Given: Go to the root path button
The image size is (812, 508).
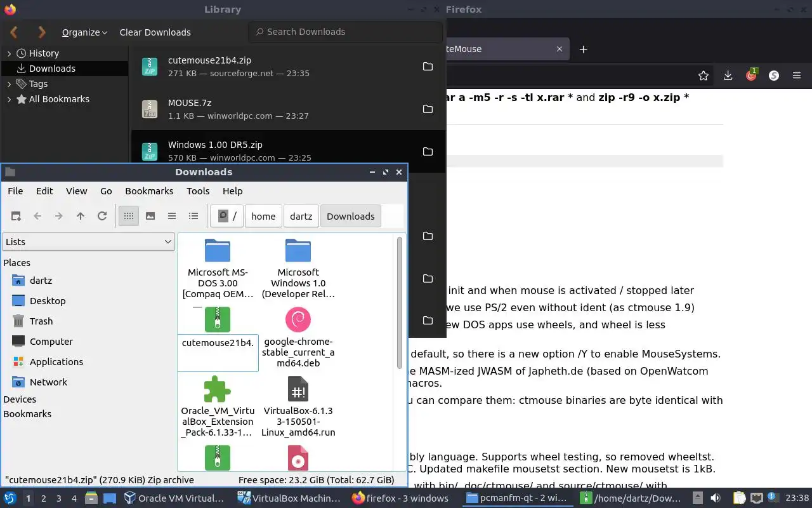Looking at the screenshot, I should 227,217.
